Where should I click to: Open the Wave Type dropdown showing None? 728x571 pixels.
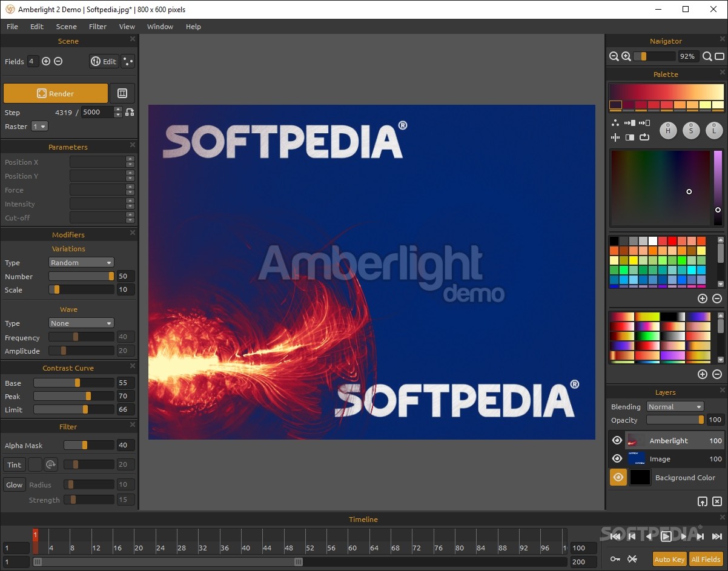click(81, 323)
